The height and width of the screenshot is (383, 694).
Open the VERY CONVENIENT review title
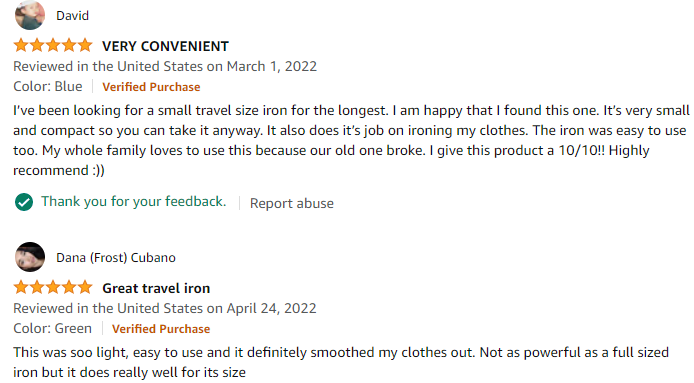coord(166,46)
